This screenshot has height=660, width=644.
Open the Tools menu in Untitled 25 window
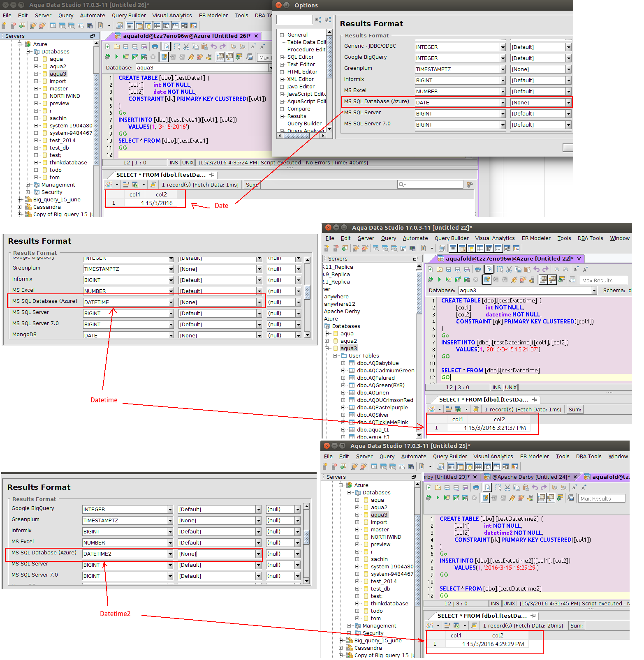563,457
